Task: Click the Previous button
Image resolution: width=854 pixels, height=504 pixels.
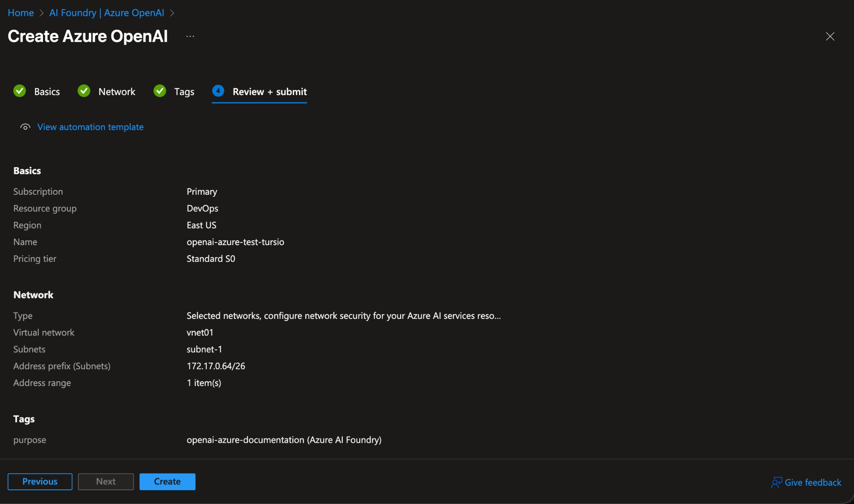Action: pyautogui.click(x=40, y=481)
